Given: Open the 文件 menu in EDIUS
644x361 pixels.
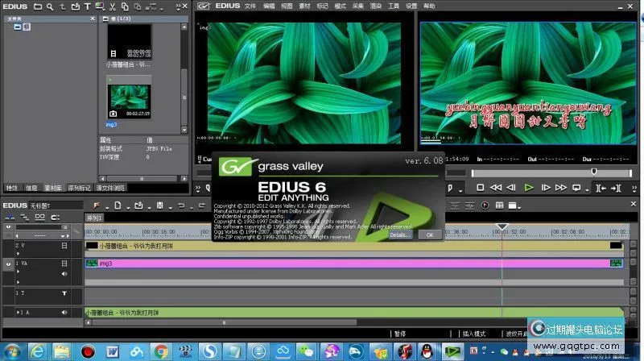Looking at the screenshot, I should [x=250, y=6].
